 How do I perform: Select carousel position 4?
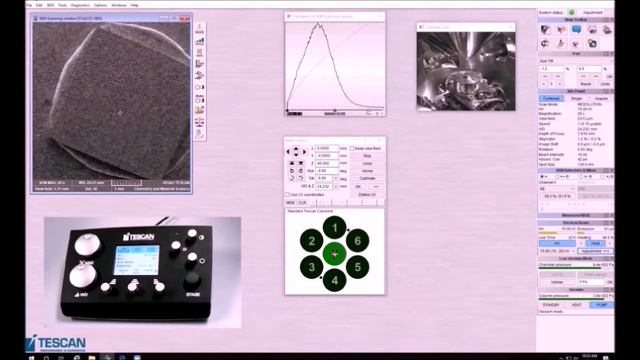(335, 280)
